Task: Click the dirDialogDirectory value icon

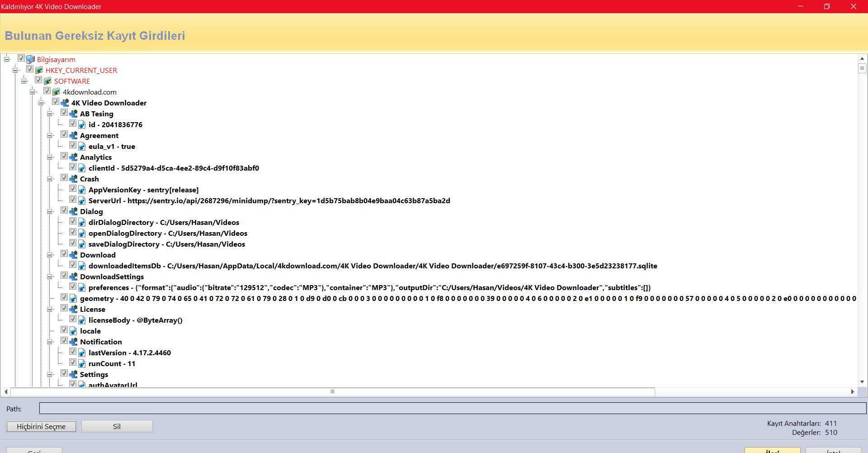Action: 82,222
